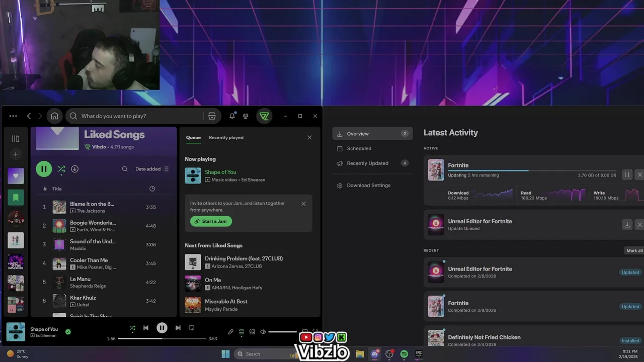The height and width of the screenshot is (362, 644).
Task: Cancel Fortnite update with X icon
Action: point(639,174)
